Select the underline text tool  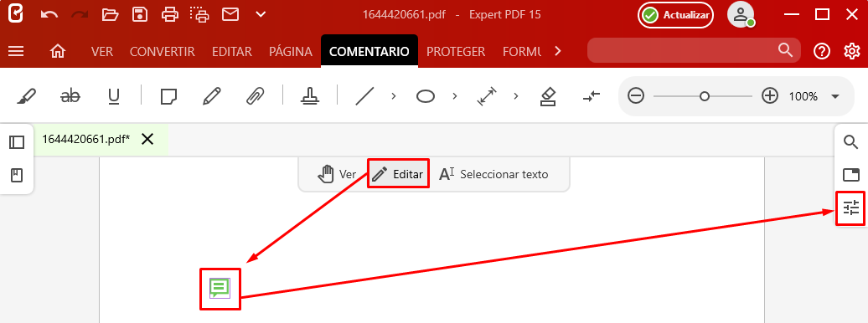pos(113,97)
